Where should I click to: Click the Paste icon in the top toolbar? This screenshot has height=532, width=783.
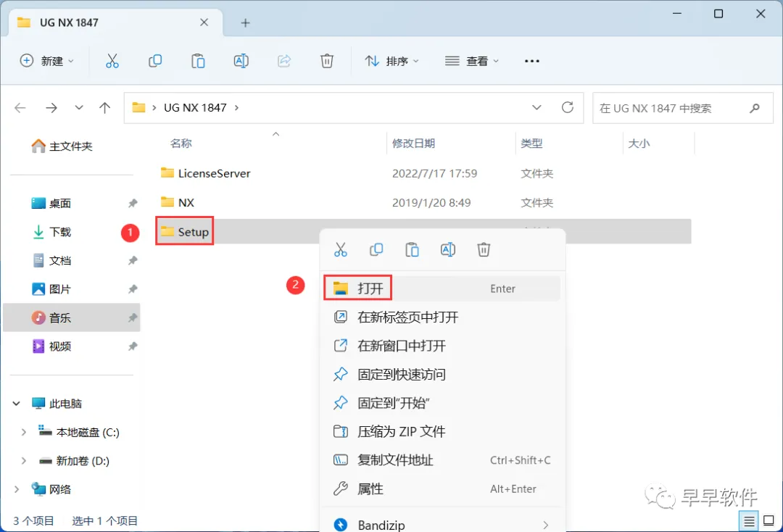pos(198,61)
